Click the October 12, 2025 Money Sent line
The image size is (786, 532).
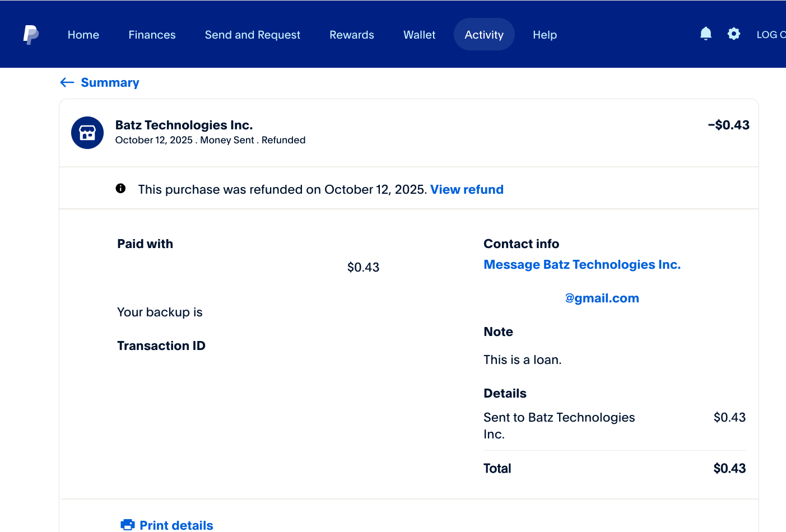point(210,140)
